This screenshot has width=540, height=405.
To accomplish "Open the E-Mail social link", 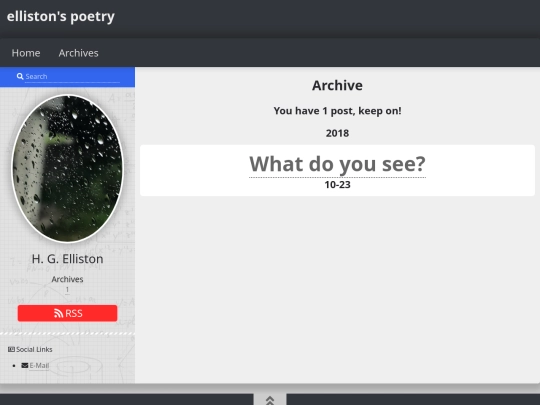I will (x=39, y=365).
